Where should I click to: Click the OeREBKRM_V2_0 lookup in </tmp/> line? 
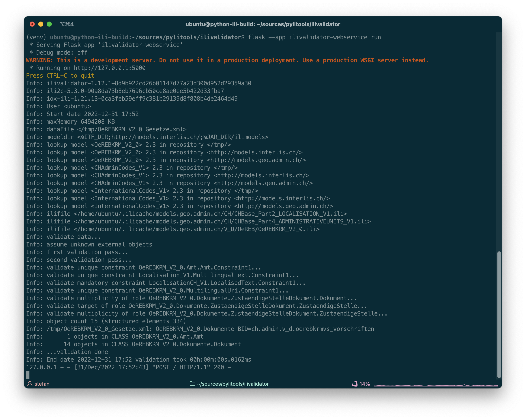128,145
